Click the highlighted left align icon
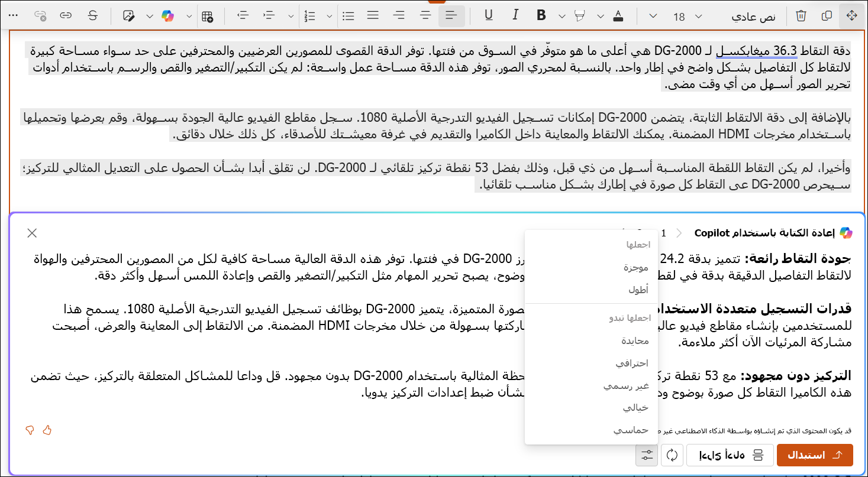The width and height of the screenshot is (868, 477). tap(451, 16)
